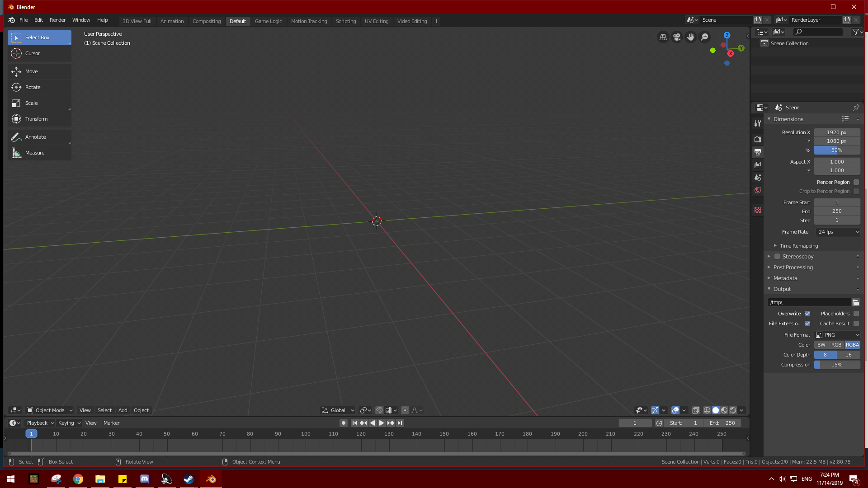Image resolution: width=868 pixels, height=488 pixels.
Task: Uncheck File Extensions option
Action: pos(807,324)
